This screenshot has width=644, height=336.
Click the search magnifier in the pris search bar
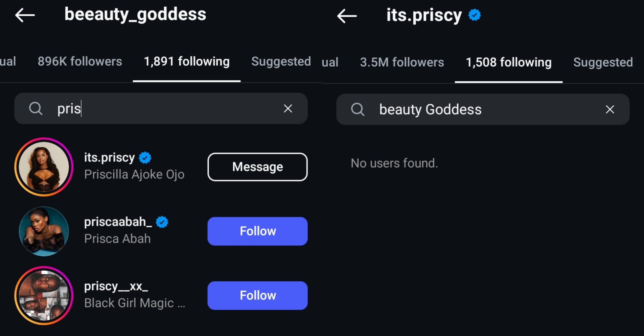(35, 108)
